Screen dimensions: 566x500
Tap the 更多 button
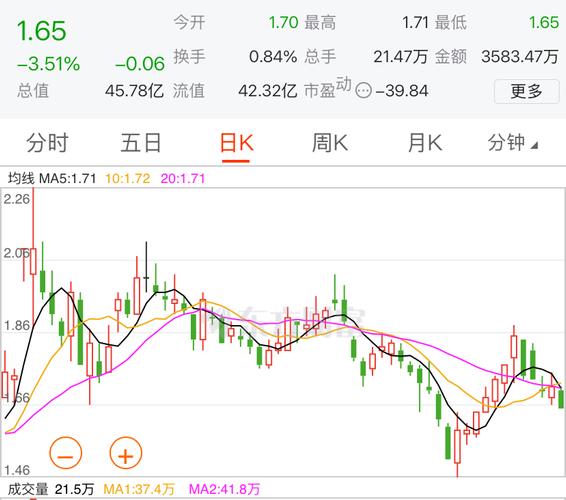526,91
